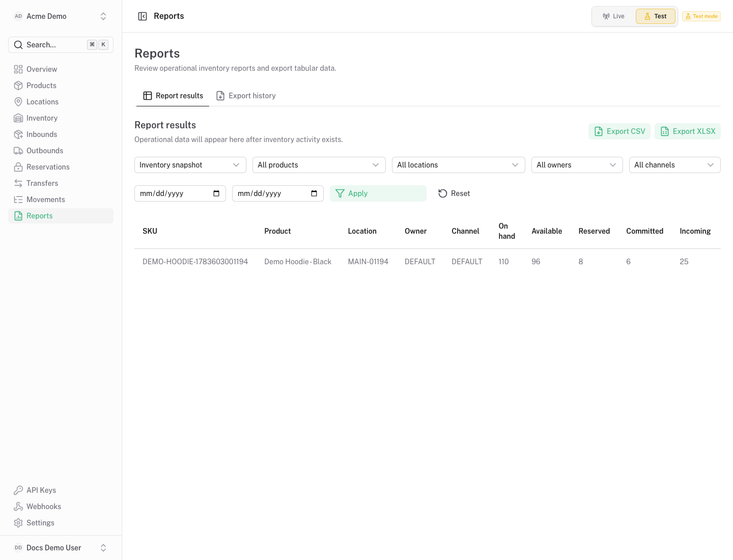Click the Movements list icon

point(18,200)
